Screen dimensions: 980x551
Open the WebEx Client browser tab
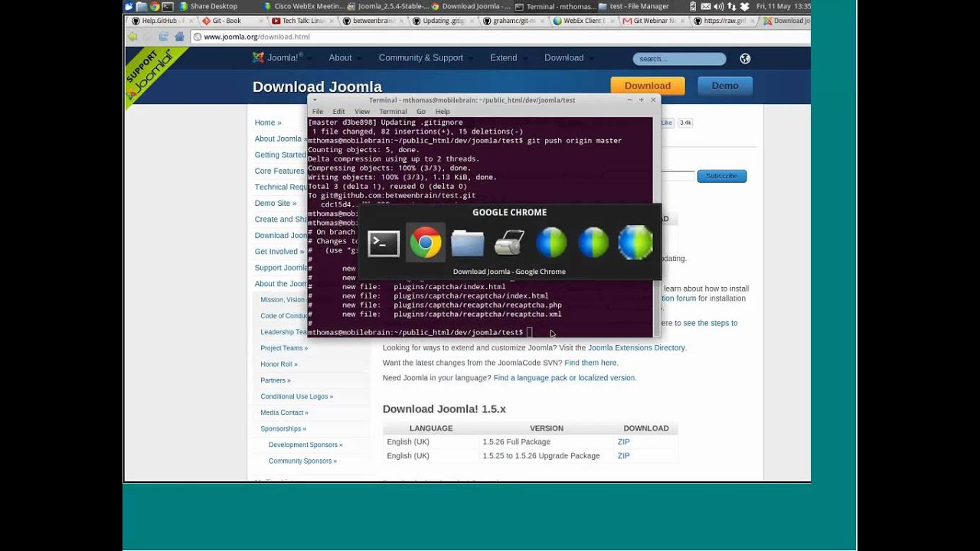584,21
